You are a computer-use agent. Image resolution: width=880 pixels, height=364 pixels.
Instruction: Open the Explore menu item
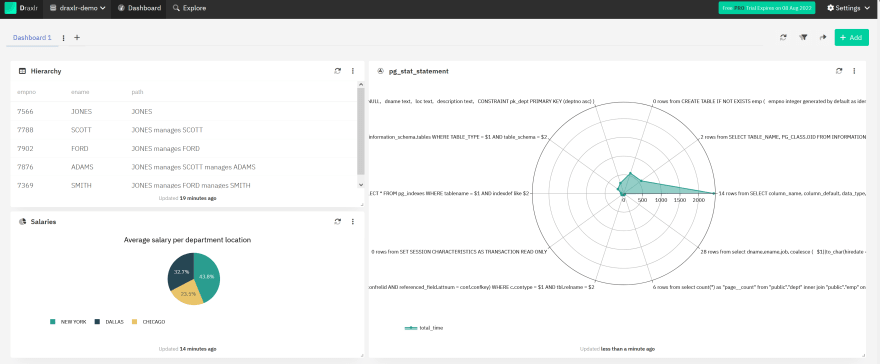click(189, 8)
